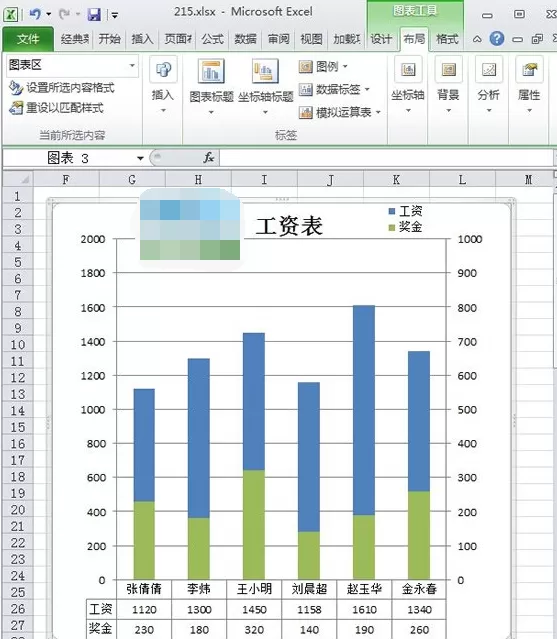Switch to the 数据 tab
Viewport: 557px width, 639px height.
(x=245, y=39)
